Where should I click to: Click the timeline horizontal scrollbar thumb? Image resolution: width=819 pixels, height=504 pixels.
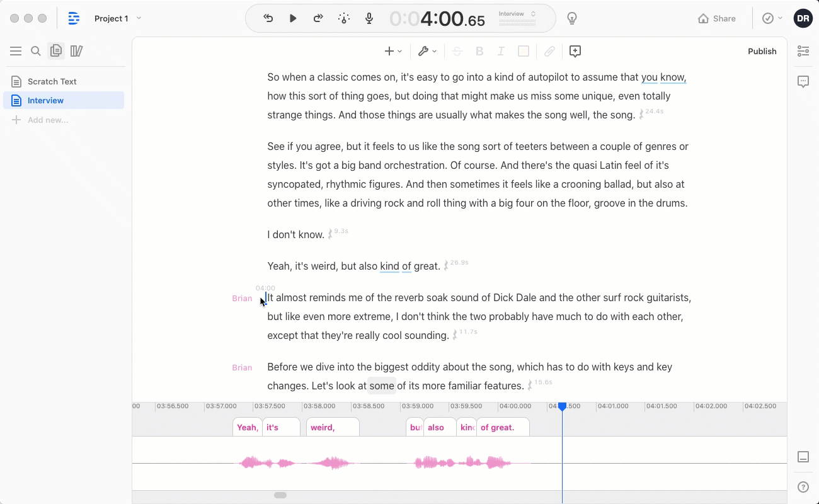click(x=280, y=495)
